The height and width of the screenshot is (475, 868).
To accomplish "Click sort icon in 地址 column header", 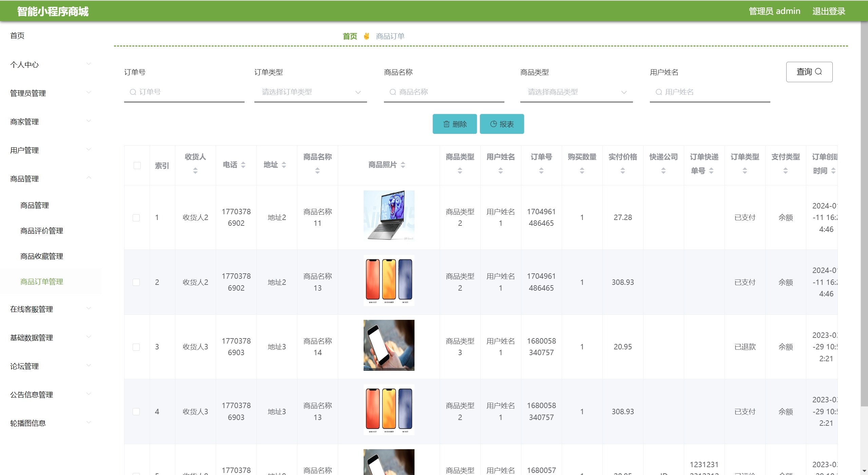I will (284, 165).
